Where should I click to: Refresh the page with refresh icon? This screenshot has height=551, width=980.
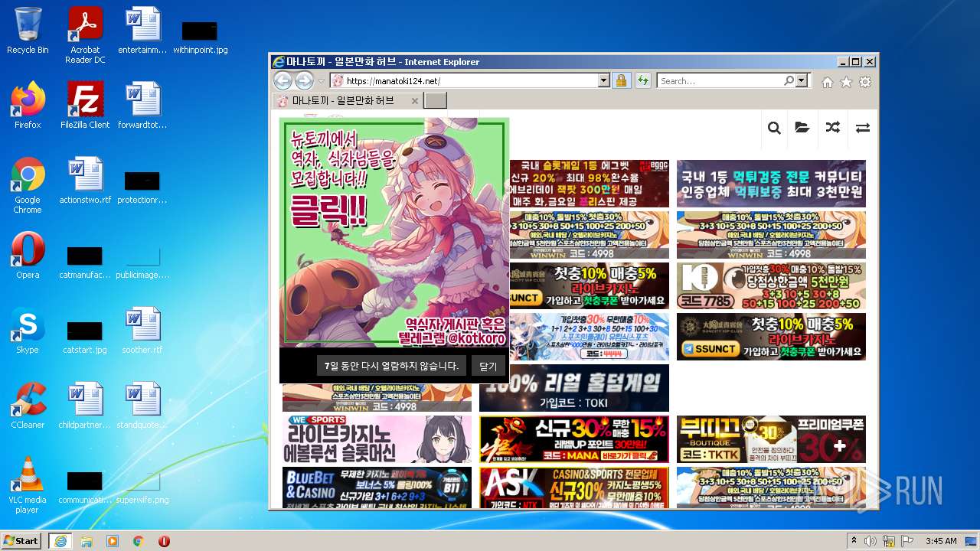click(642, 80)
